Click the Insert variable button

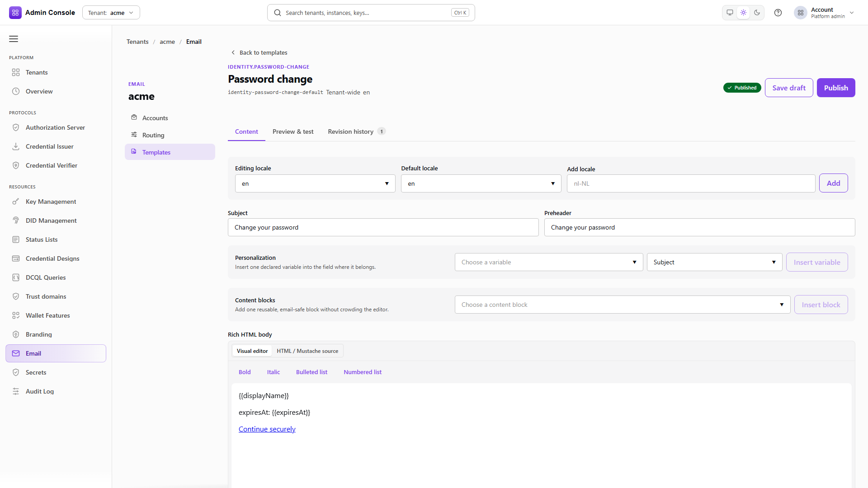(x=817, y=262)
